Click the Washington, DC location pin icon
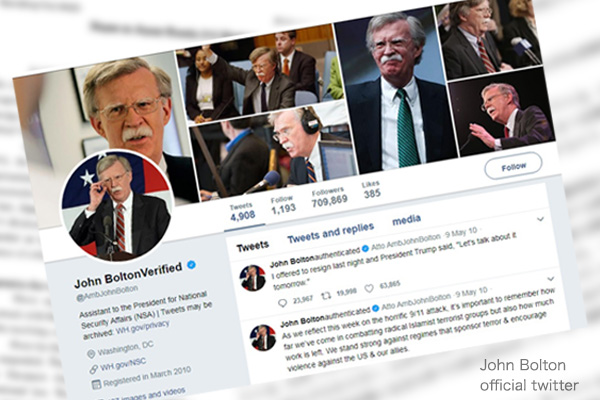The width and height of the screenshot is (600, 400). tap(91, 354)
